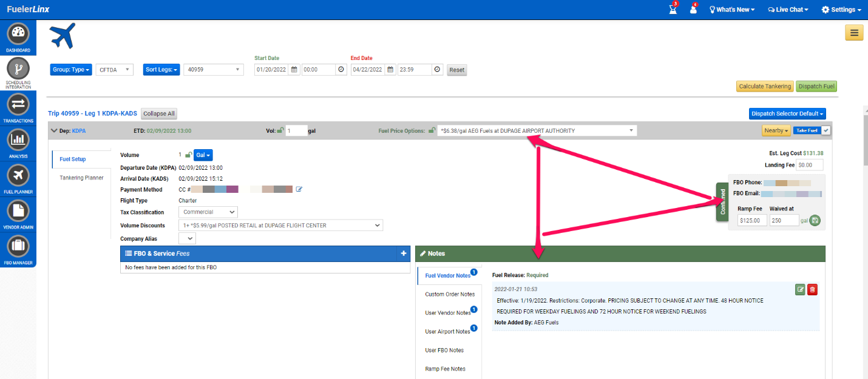Click the Ramp Fee amount field
Screen dimensions: 868x379
click(752, 221)
